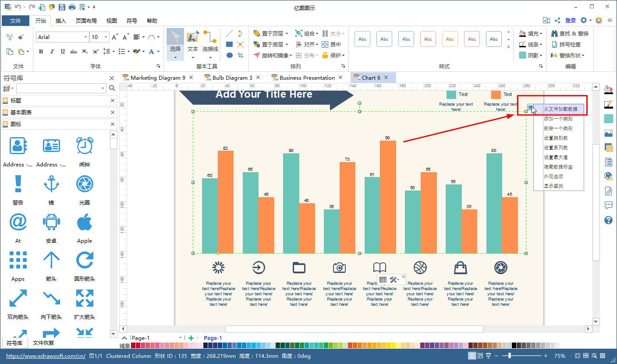Adjust the zoom slider in status bar
This screenshot has width=617, height=364.
pyautogui.click(x=510, y=356)
